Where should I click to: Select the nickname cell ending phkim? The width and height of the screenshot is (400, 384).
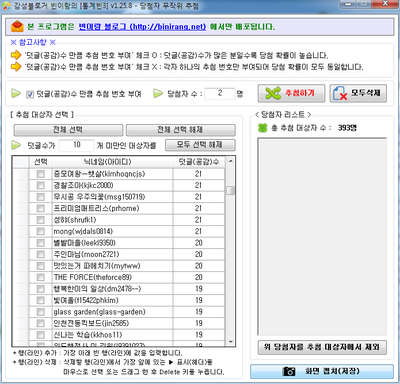(113, 300)
